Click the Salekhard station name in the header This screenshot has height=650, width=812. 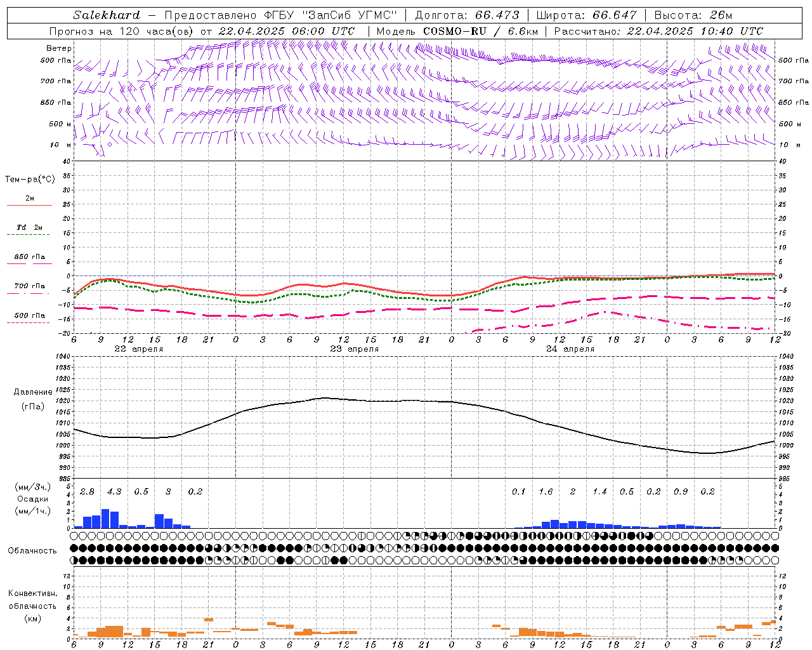pyautogui.click(x=107, y=15)
